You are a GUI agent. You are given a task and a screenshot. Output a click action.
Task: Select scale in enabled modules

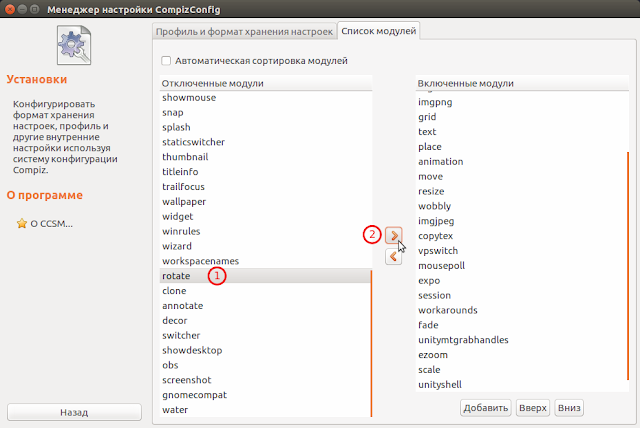(x=521, y=370)
